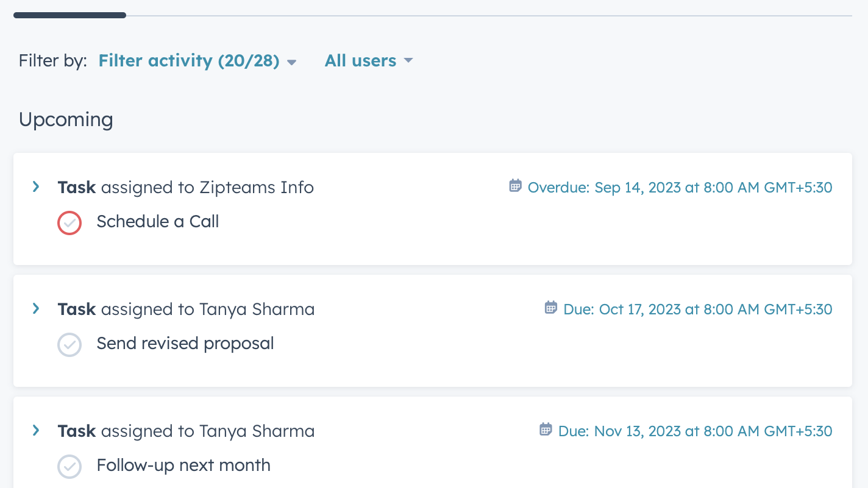Screen dimensions: 868x488
Task: Click calendar icon beside Nov 13 due date
Action: [x=546, y=430]
